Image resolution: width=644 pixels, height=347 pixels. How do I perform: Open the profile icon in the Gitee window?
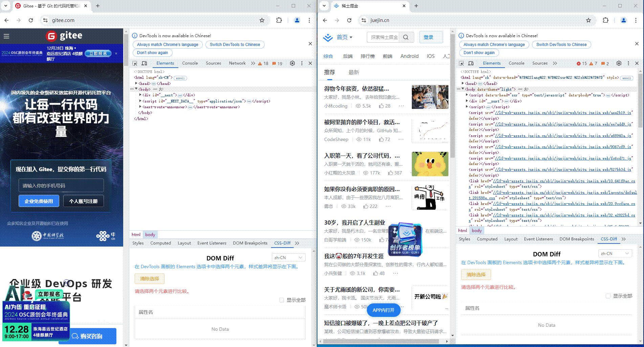297,20
